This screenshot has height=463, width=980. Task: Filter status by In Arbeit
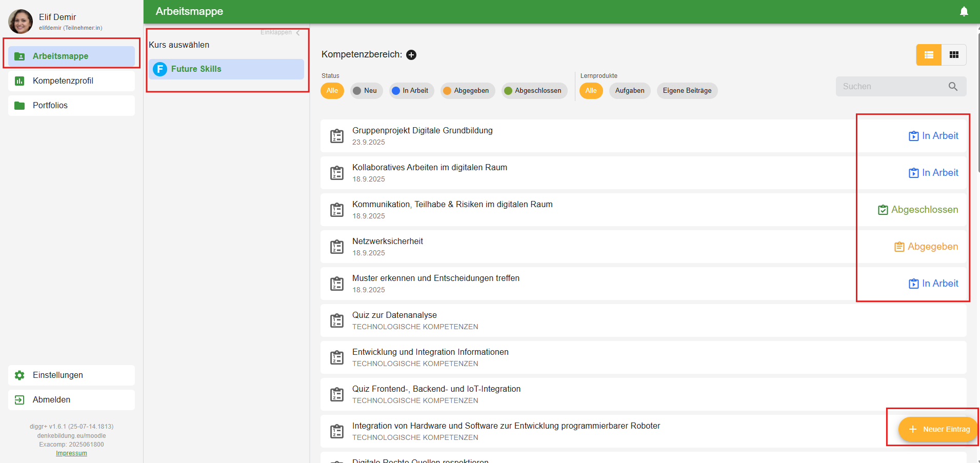pos(411,91)
